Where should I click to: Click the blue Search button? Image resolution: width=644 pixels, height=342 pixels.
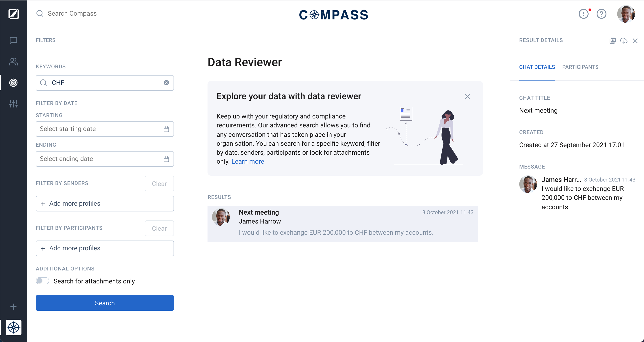105,303
